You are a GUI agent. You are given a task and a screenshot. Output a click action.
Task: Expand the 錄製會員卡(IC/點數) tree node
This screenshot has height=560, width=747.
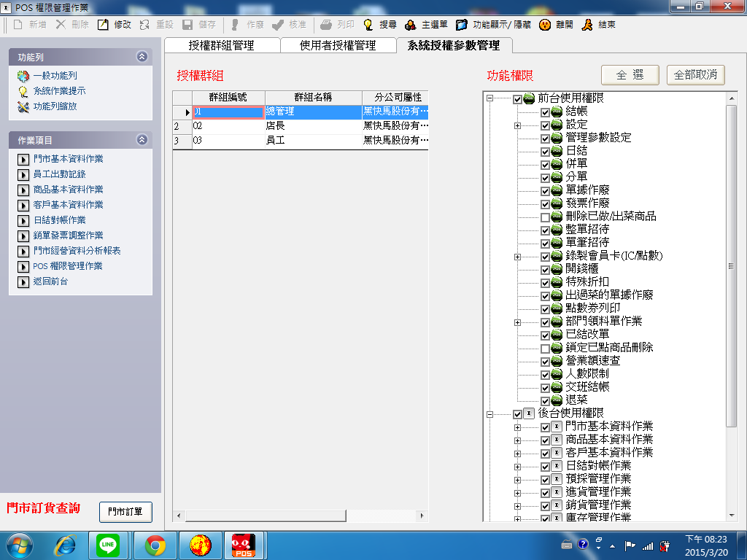[x=518, y=256]
